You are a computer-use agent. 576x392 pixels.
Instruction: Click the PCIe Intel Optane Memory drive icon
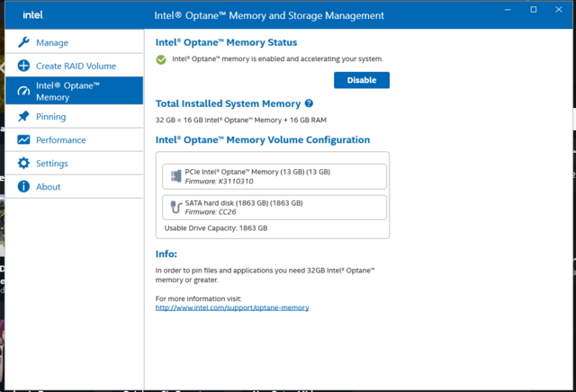(x=175, y=176)
